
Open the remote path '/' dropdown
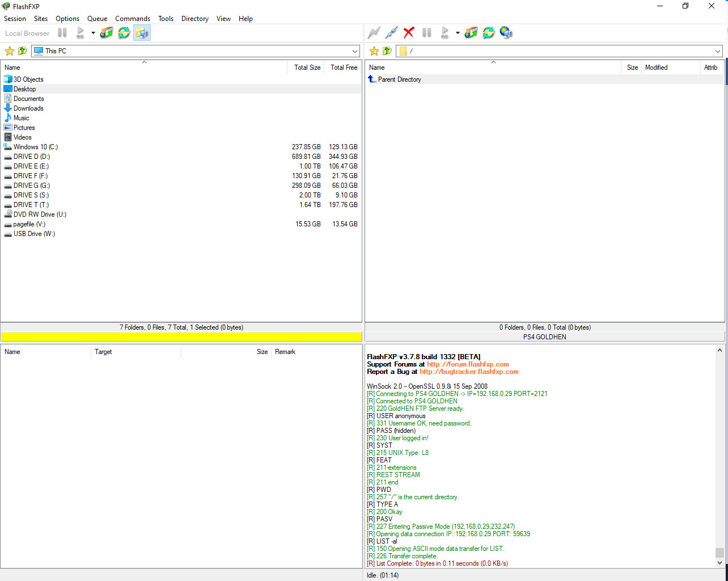click(718, 51)
